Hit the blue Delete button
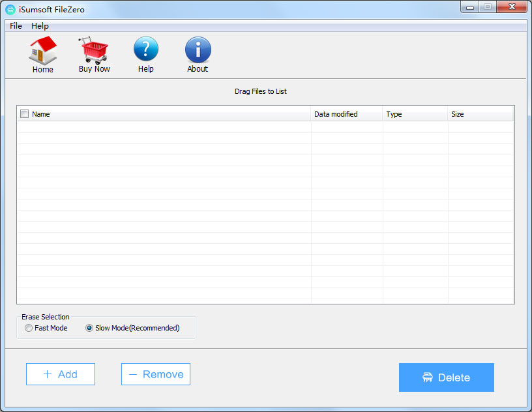Viewport: 532px width, 412px height. pos(447,377)
